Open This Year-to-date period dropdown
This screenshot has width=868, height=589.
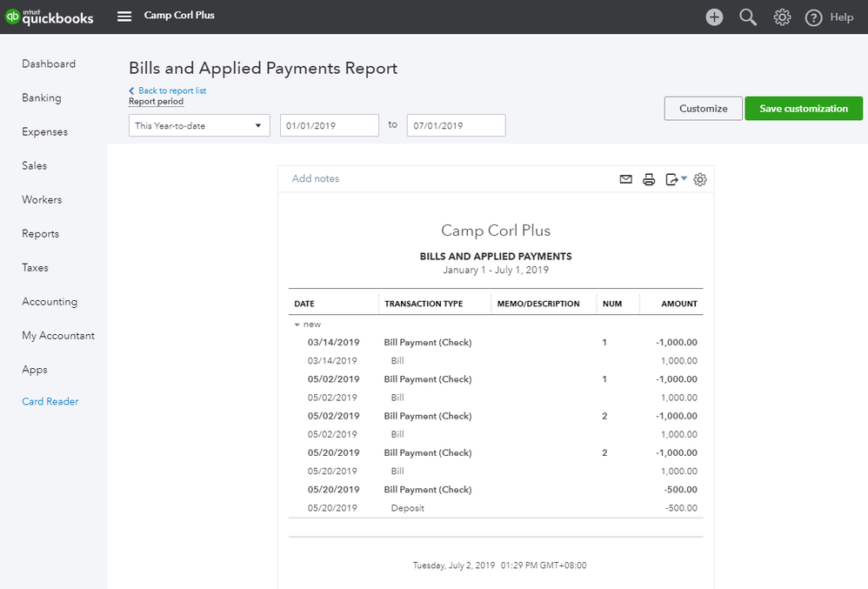coord(199,125)
